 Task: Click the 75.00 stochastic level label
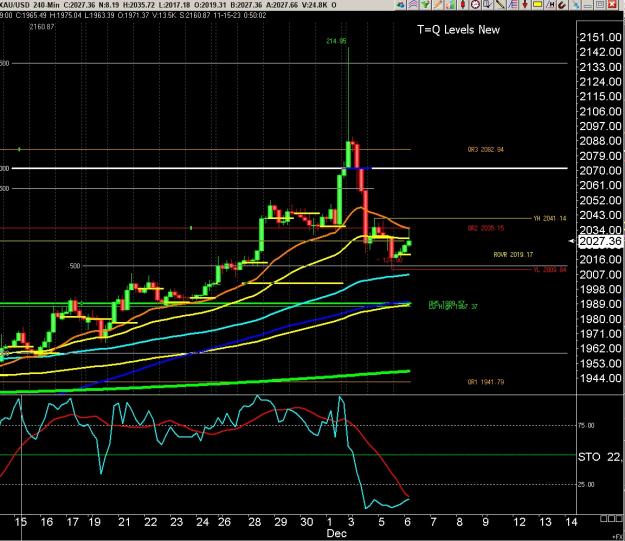(586, 425)
